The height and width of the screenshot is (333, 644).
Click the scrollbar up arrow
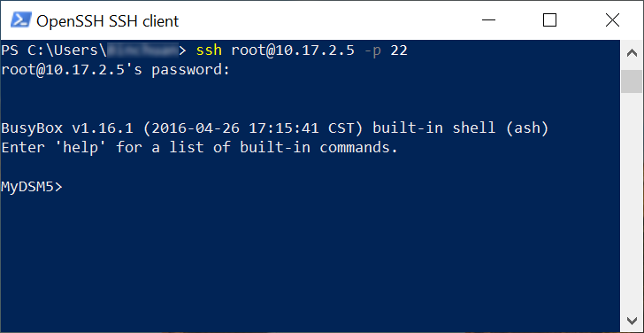pyautogui.click(x=632, y=53)
